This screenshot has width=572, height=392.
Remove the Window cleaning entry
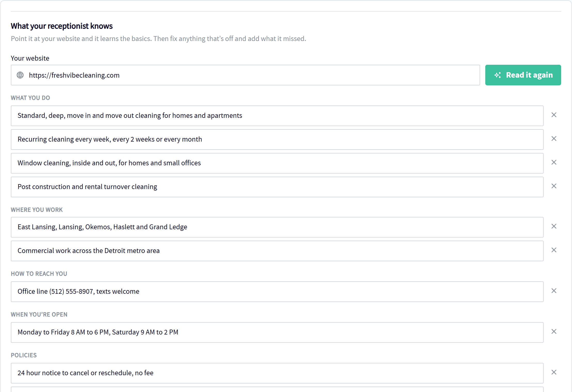(x=554, y=162)
